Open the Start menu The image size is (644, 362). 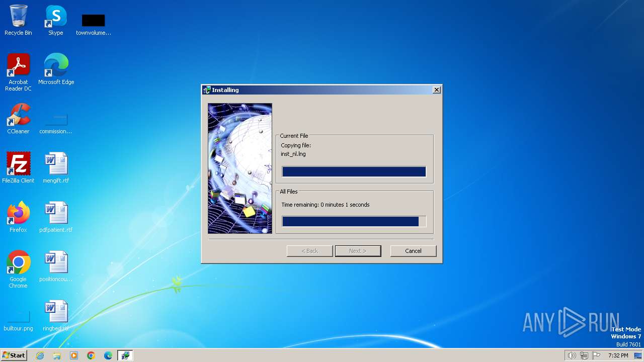14,355
